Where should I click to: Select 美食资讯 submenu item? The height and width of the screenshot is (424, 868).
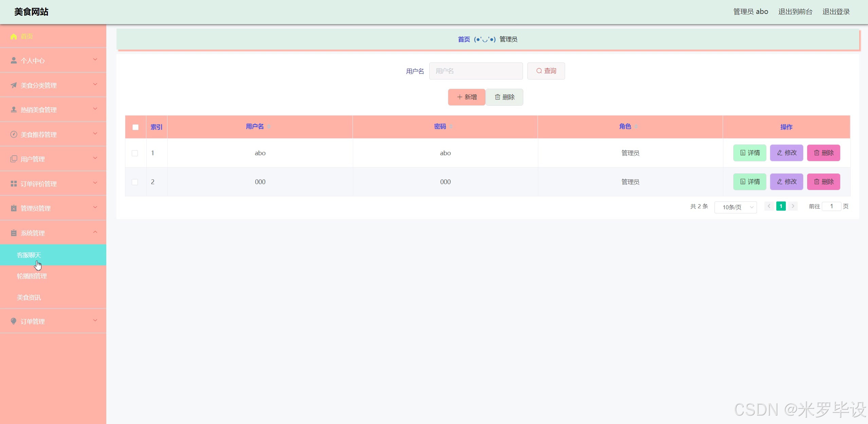(29, 298)
